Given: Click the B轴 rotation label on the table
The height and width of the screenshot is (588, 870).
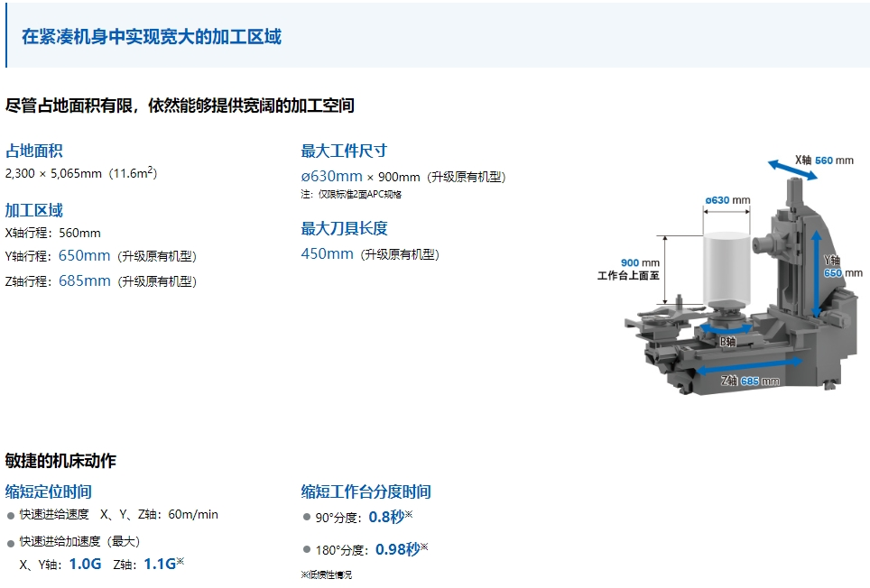Looking at the screenshot, I should (x=727, y=342).
